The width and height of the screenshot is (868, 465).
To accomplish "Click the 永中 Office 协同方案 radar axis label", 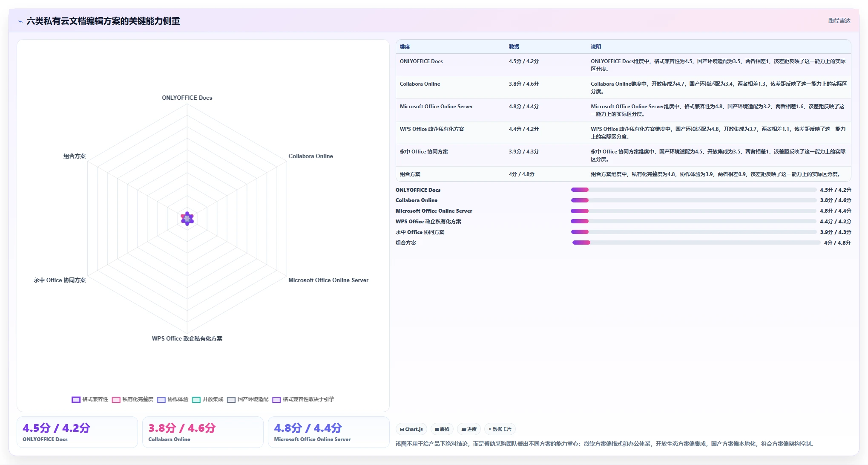I will [60, 280].
